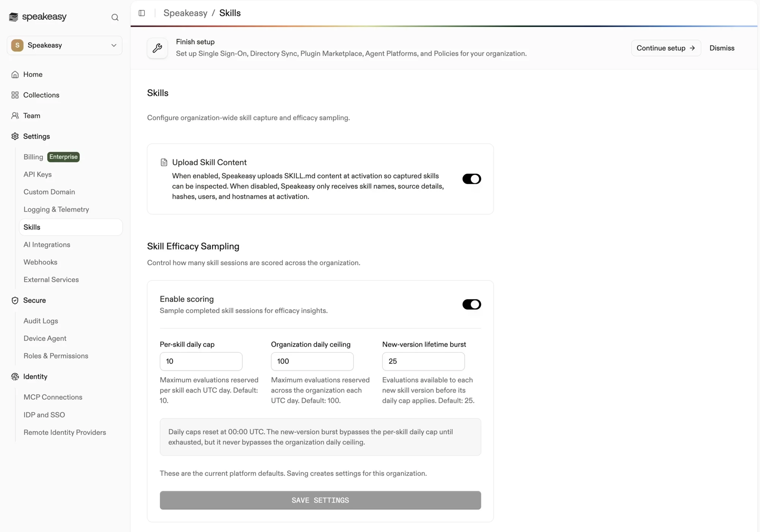The width and height of the screenshot is (760, 532).
Task: Toggle the sidebar panel icon
Action: pos(142,13)
